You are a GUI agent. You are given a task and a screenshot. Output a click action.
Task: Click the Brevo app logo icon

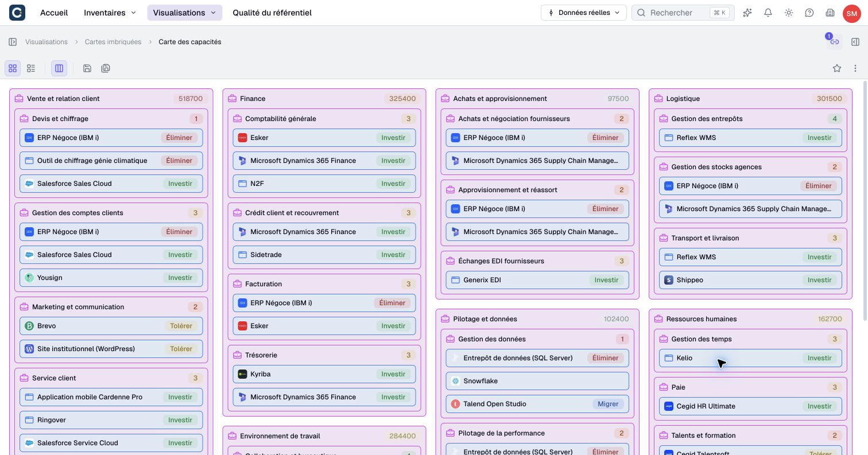[29, 326]
